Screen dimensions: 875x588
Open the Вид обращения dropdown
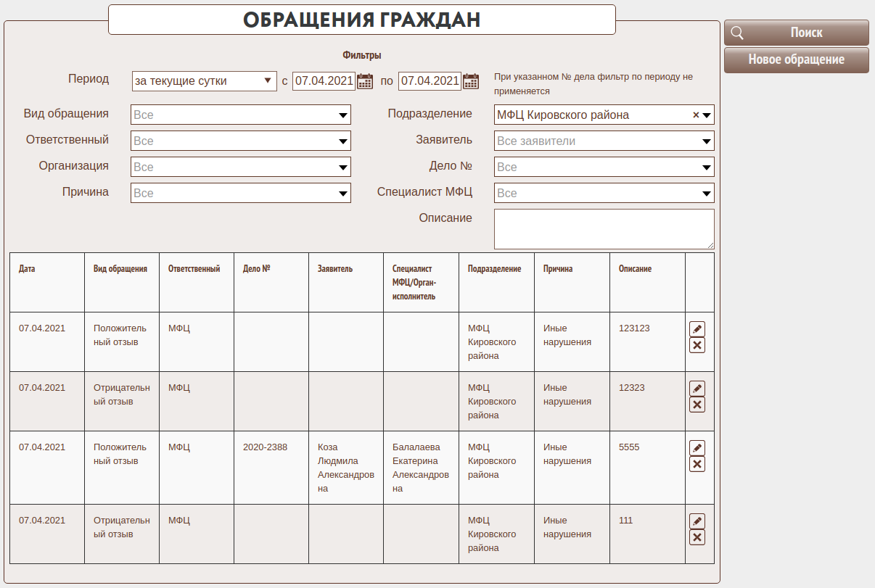point(240,115)
